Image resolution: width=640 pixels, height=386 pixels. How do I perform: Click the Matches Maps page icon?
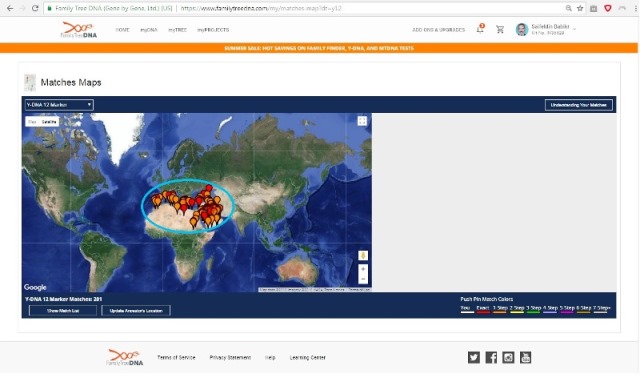pyautogui.click(x=30, y=82)
